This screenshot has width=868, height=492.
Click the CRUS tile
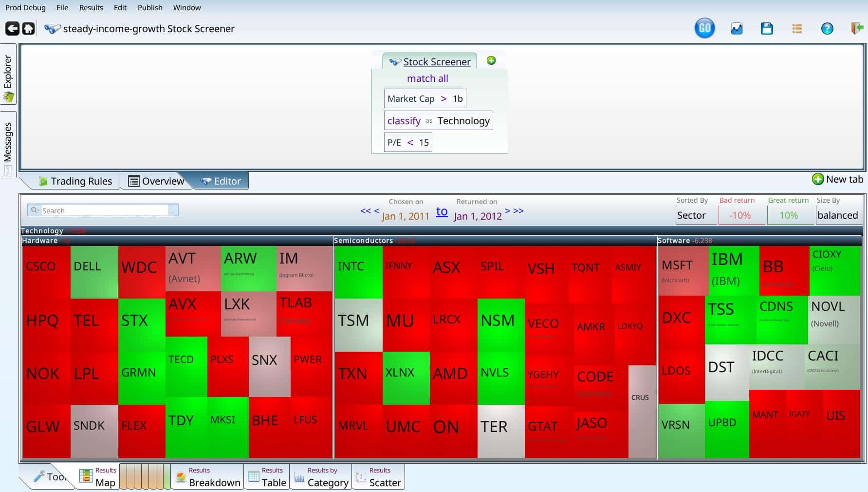[x=642, y=412]
